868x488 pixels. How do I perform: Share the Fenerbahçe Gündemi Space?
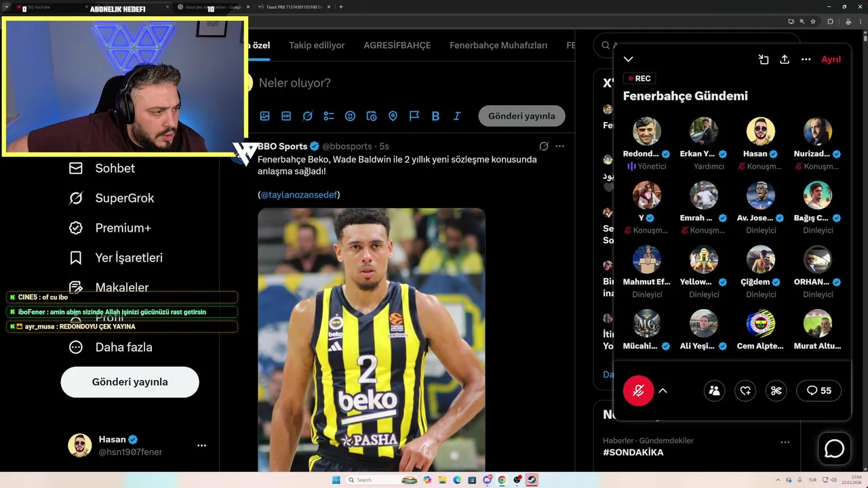coord(785,60)
